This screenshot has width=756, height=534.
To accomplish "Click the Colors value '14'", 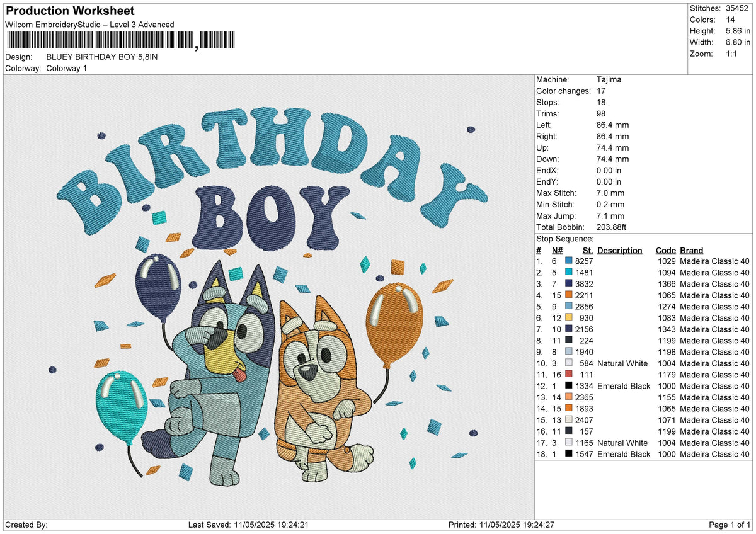I will [x=730, y=20].
